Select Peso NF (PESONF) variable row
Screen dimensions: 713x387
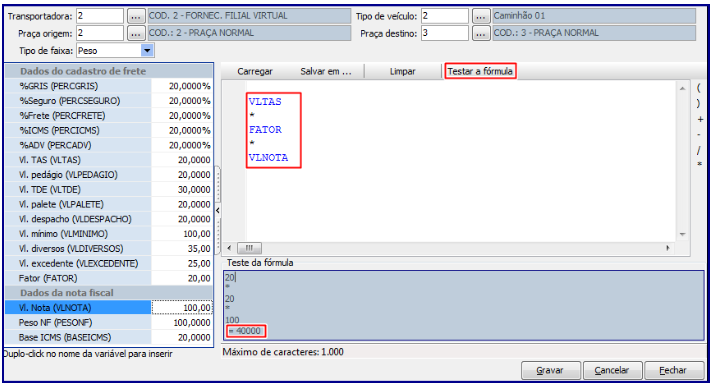click(108, 322)
